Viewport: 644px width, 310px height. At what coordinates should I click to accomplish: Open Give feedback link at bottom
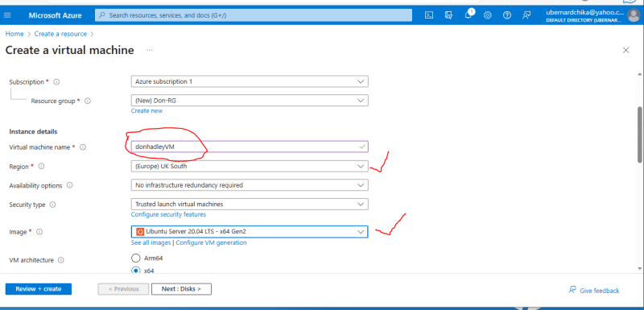594,291
